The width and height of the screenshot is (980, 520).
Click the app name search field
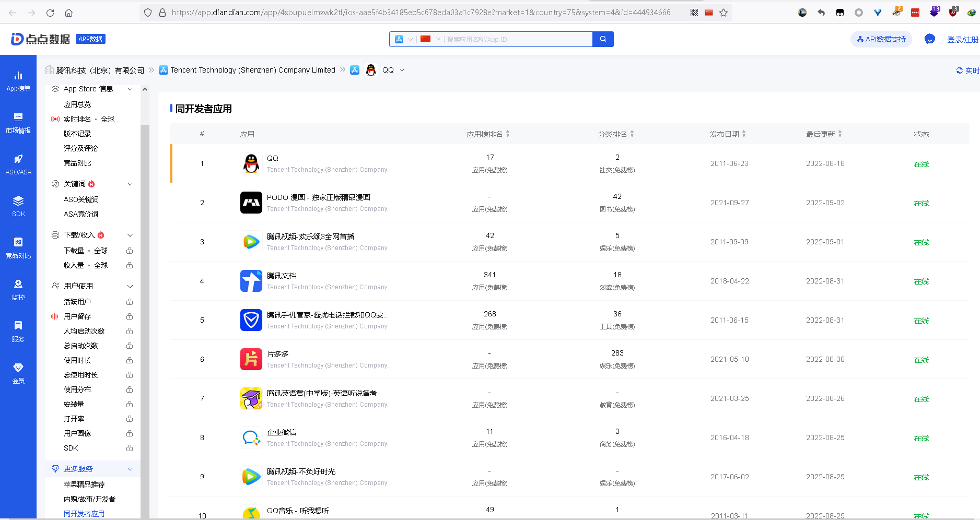[x=518, y=39]
